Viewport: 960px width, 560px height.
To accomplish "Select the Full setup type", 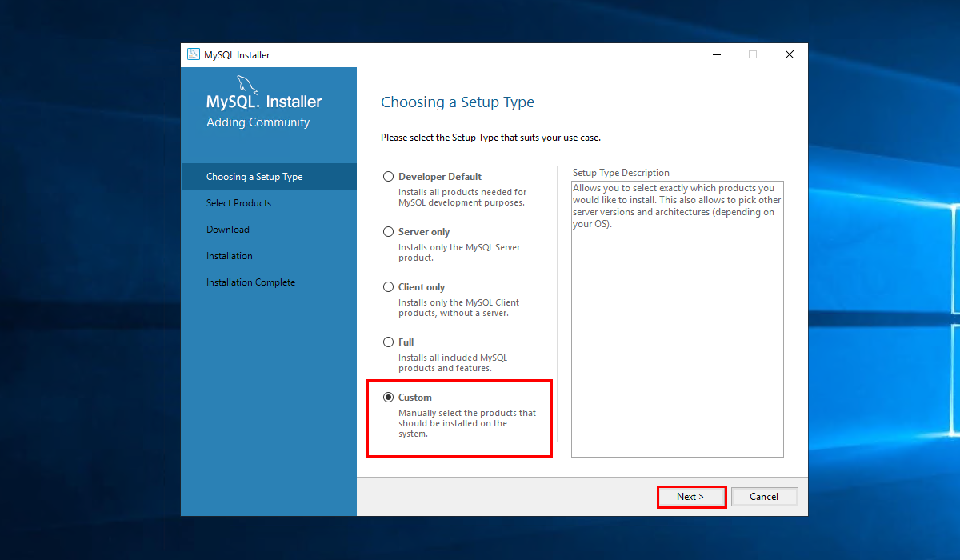I will [x=389, y=342].
